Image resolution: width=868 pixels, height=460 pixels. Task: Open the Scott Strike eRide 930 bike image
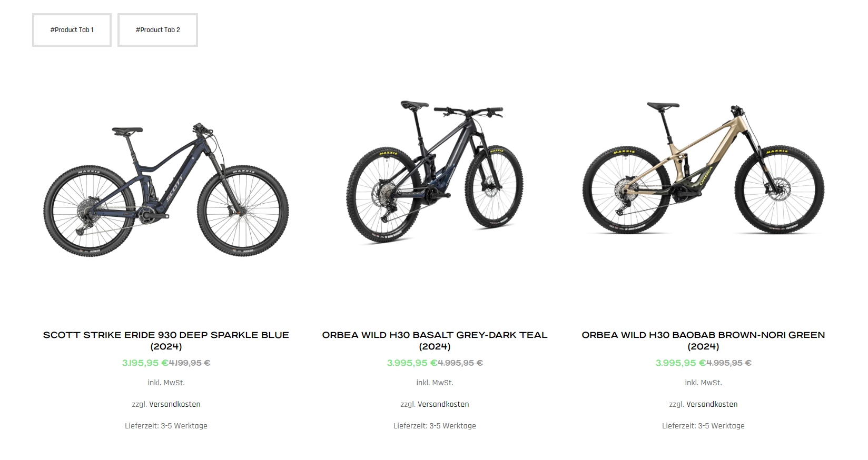click(x=166, y=190)
